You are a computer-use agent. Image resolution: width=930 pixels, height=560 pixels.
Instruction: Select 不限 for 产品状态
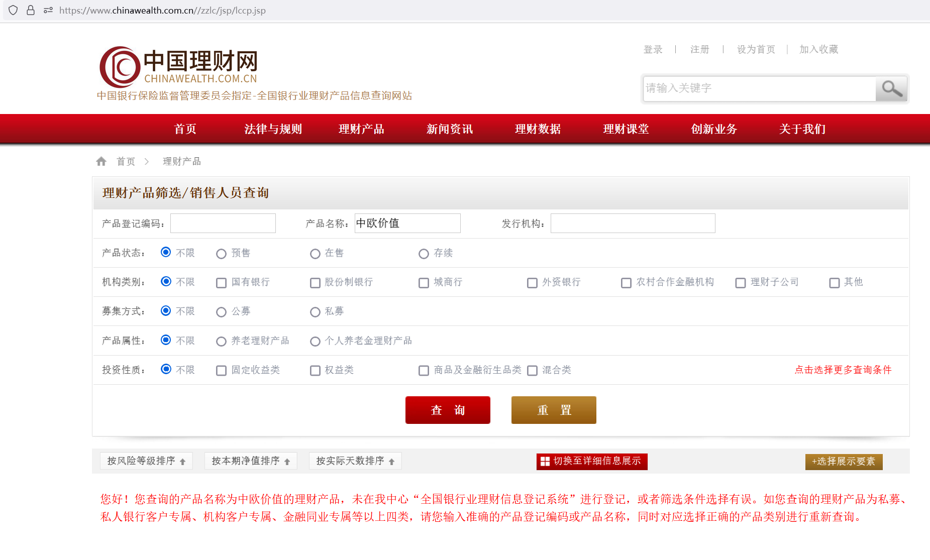point(166,252)
